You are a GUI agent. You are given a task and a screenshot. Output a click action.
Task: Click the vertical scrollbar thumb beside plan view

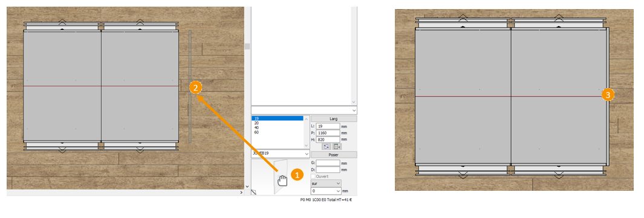click(x=247, y=46)
